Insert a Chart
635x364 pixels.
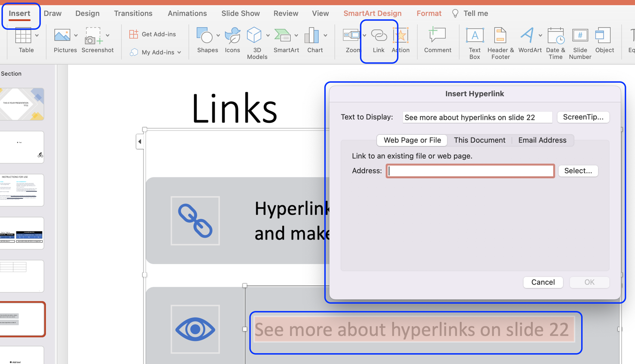[314, 41]
